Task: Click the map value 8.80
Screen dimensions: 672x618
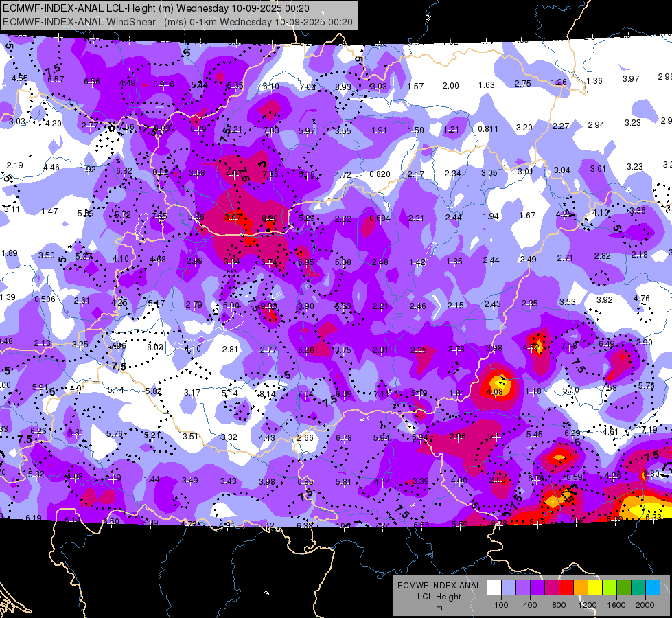Action: 651,474
